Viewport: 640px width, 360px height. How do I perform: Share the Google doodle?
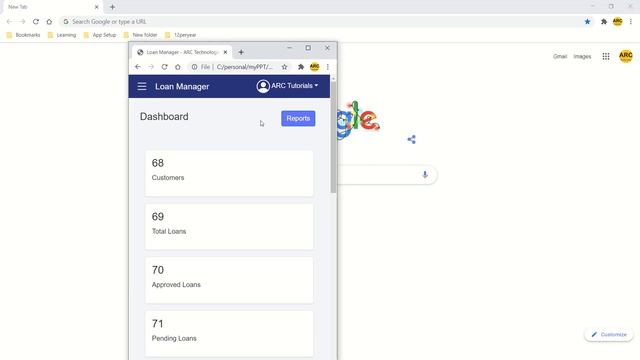click(411, 139)
